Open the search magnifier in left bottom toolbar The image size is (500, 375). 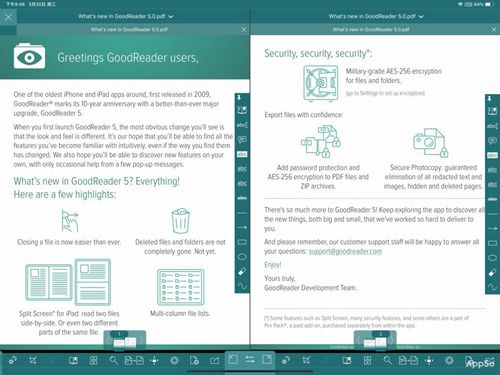click(x=114, y=360)
